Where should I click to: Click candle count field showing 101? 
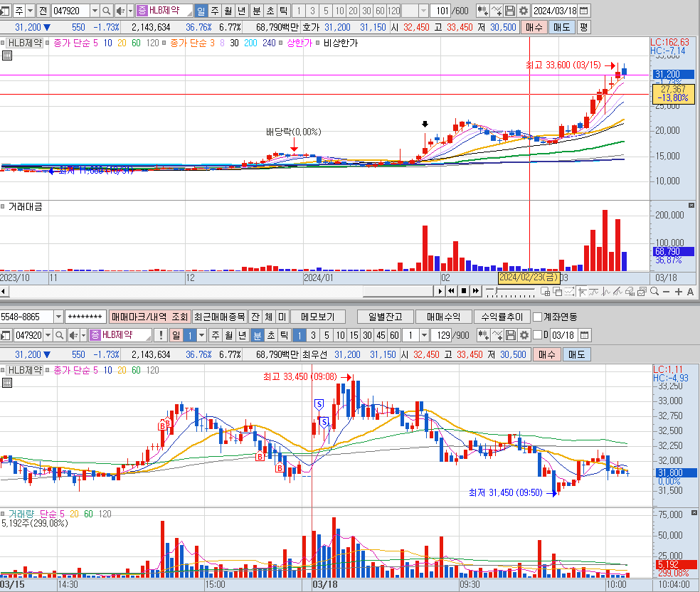tap(440, 11)
